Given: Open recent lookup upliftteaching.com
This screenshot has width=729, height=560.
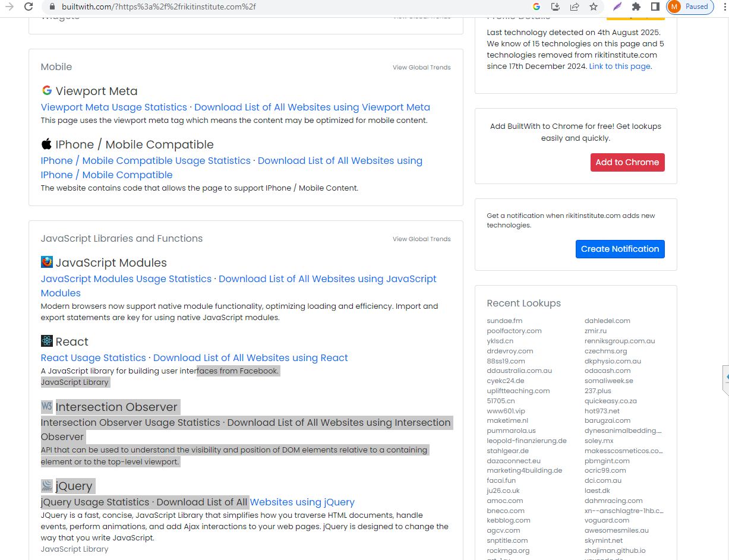Looking at the screenshot, I should pos(518,391).
